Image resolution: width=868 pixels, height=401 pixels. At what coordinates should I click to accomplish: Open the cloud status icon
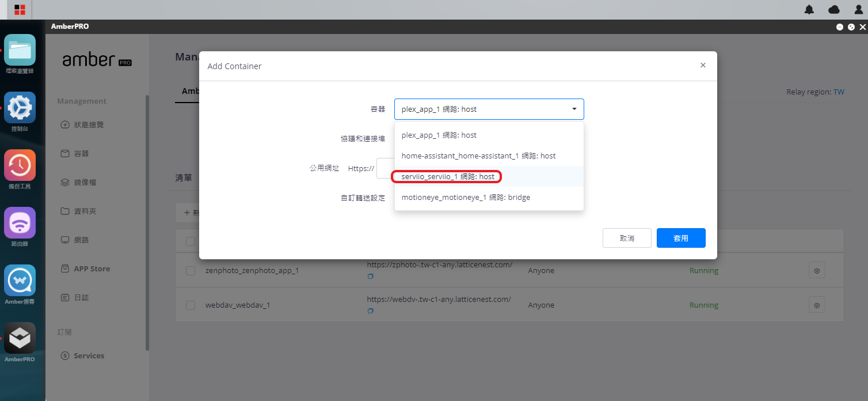pyautogui.click(x=833, y=9)
